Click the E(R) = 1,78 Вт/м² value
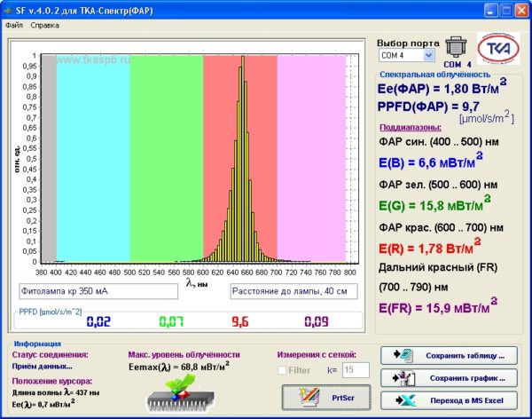Image resolution: width=532 pixels, height=419 pixels. tap(429, 247)
